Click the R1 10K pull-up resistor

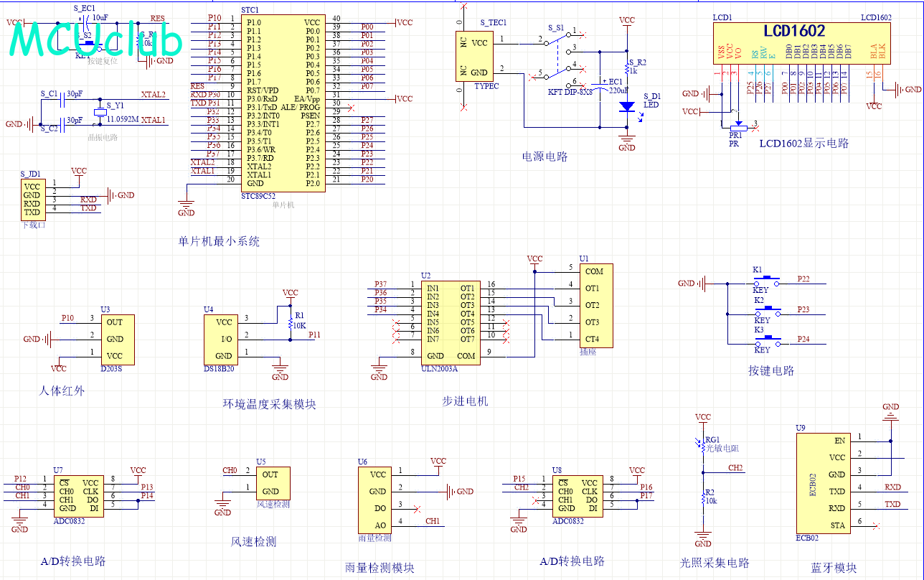291,322
